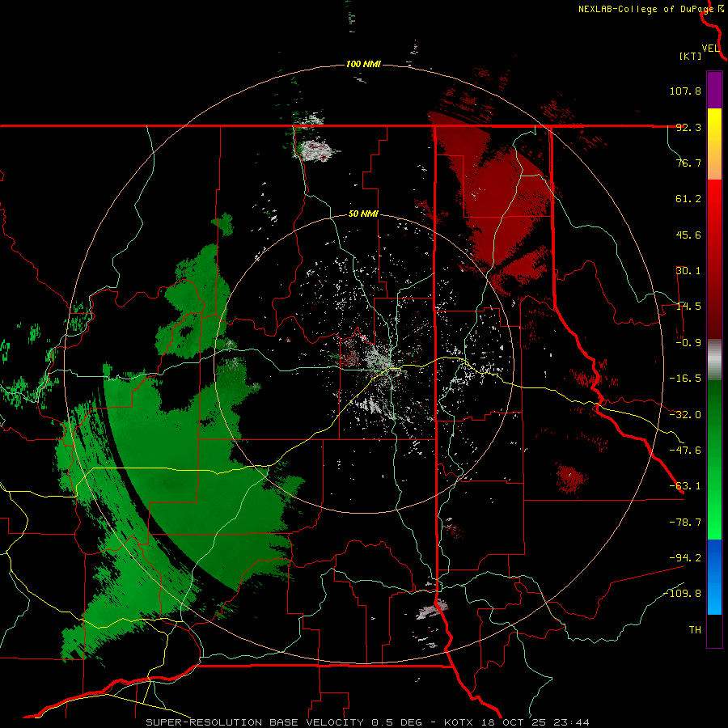Click the [KT] units label
This screenshot has height=728, width=728.
click(x=690, y=56)
